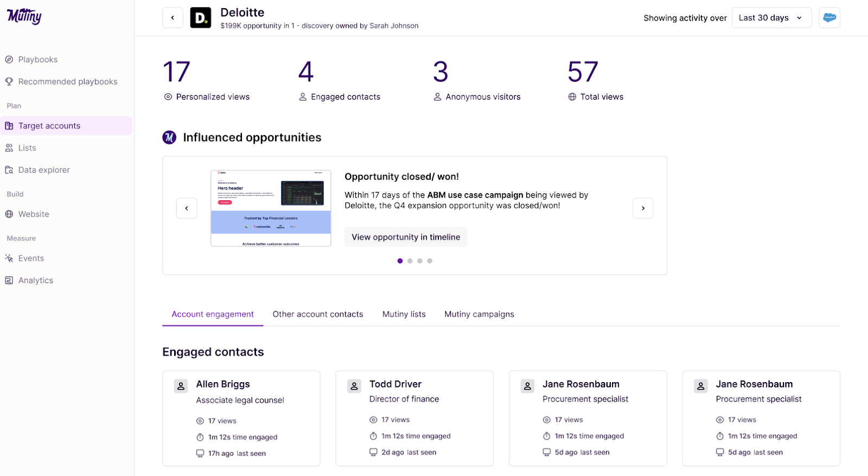Click the Target accounts building icon
The image size is (868, 476).
point(9,126)
